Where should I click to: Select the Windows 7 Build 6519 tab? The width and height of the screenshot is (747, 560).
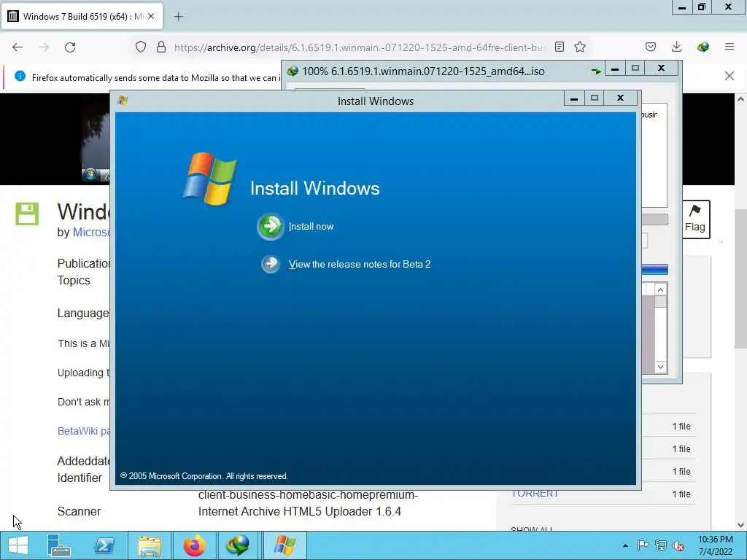[x=82, y=17]
